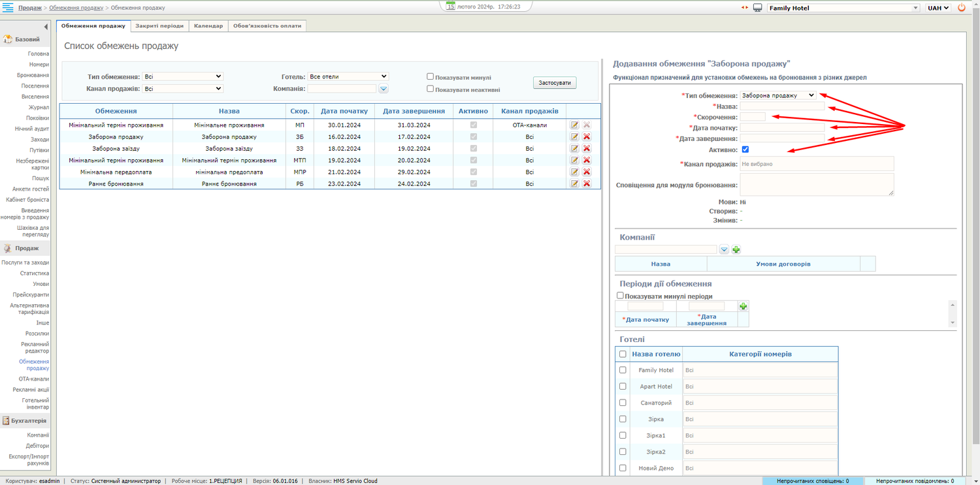Enable Показувати минулі checkbox

pyautogui.click(x=431, y=76)
